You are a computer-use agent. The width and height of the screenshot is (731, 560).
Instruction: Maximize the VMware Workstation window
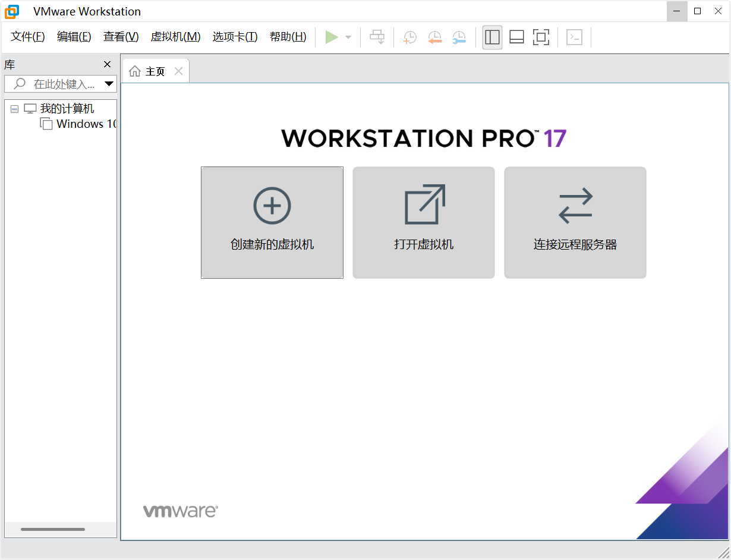[698, 11]
